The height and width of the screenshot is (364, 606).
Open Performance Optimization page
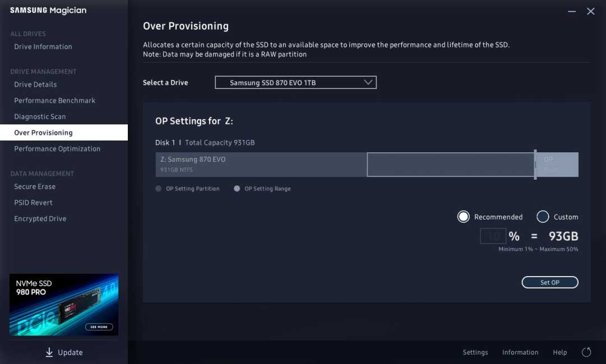57,148
